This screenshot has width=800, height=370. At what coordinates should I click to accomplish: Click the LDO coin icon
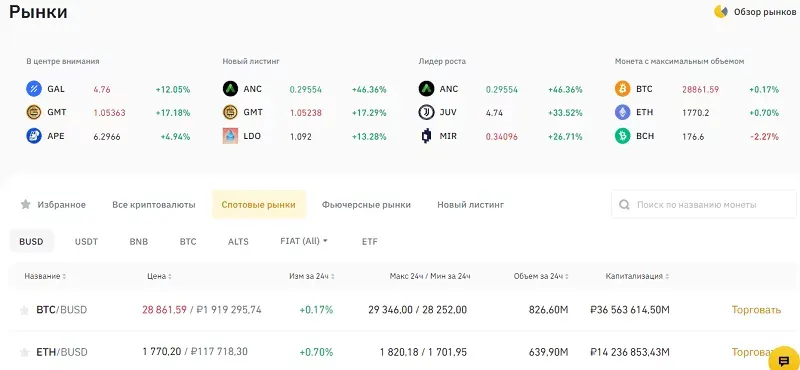point(231,136)
